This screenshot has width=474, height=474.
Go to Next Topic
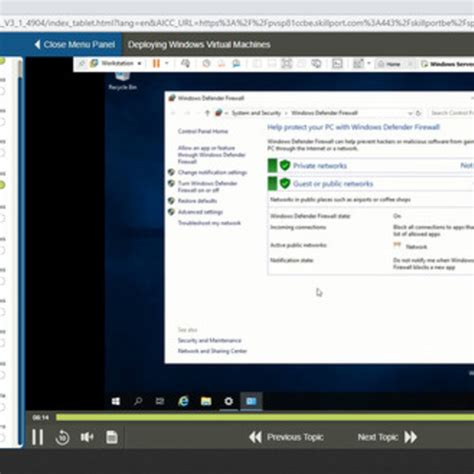387,437
